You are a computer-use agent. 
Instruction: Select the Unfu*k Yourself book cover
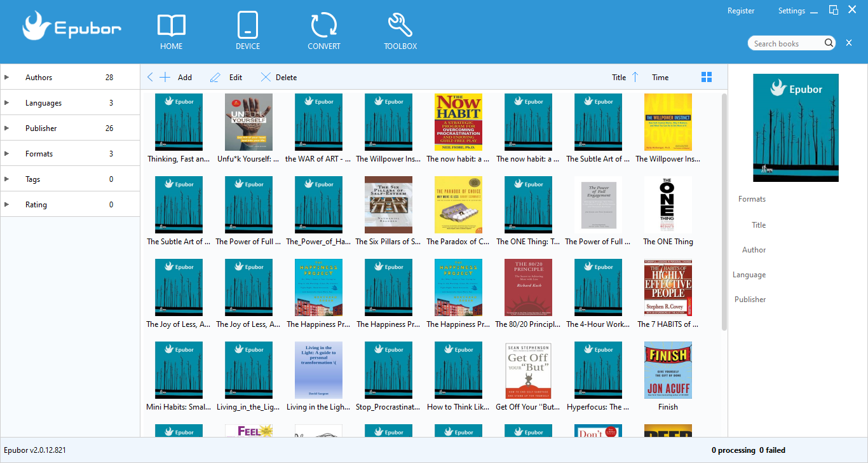pos(248,122)
